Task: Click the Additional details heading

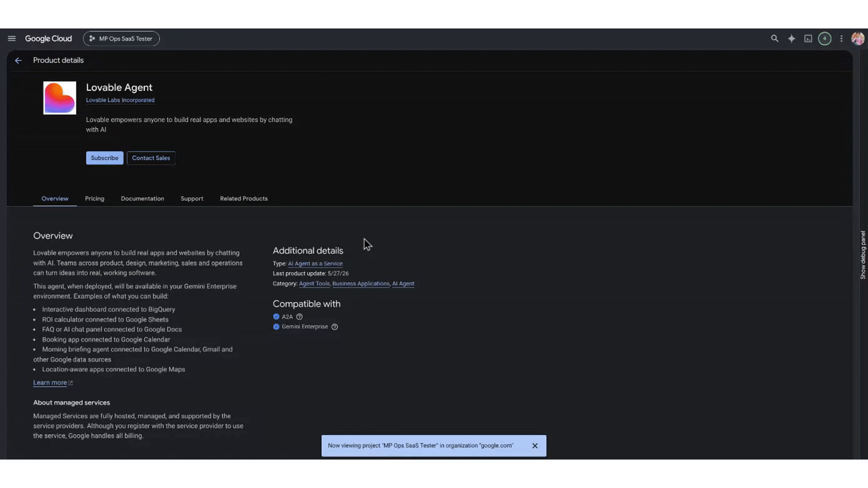Action: (308, 251)
